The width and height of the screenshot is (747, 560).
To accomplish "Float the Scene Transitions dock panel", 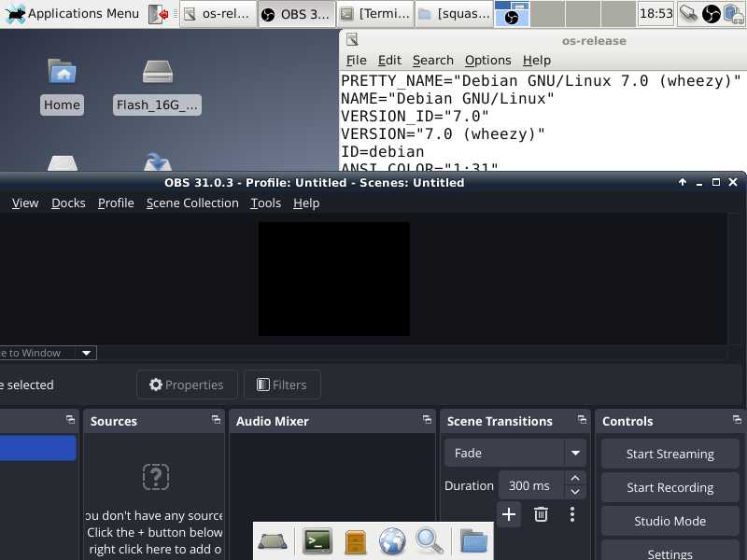I will (582, 419).
